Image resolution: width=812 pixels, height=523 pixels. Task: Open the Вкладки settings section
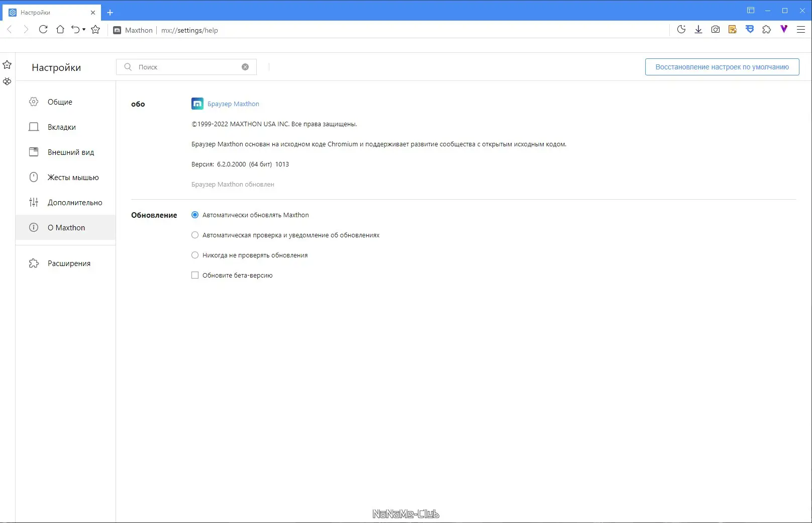click(65, 127)
